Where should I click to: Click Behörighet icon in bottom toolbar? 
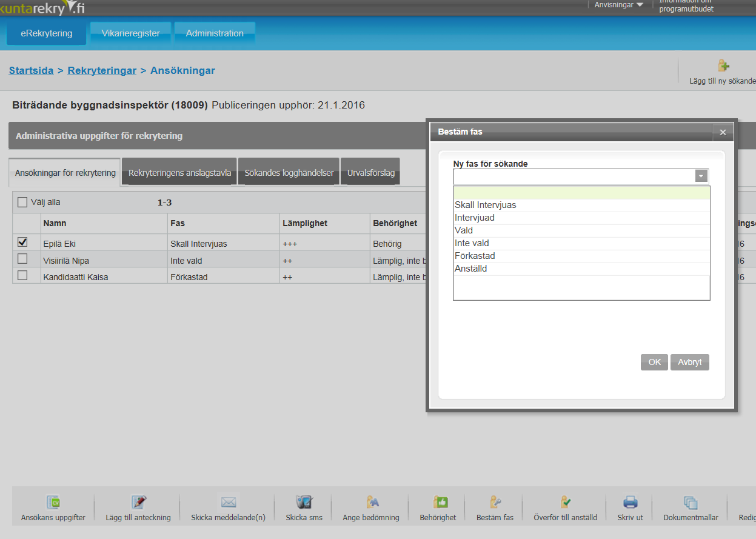click(440, 502)
